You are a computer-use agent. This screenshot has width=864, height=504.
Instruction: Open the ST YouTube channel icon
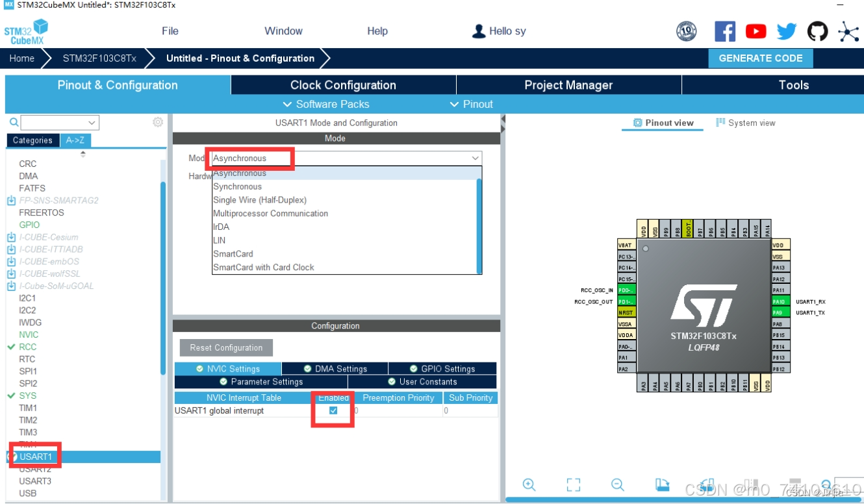(756, 31)
